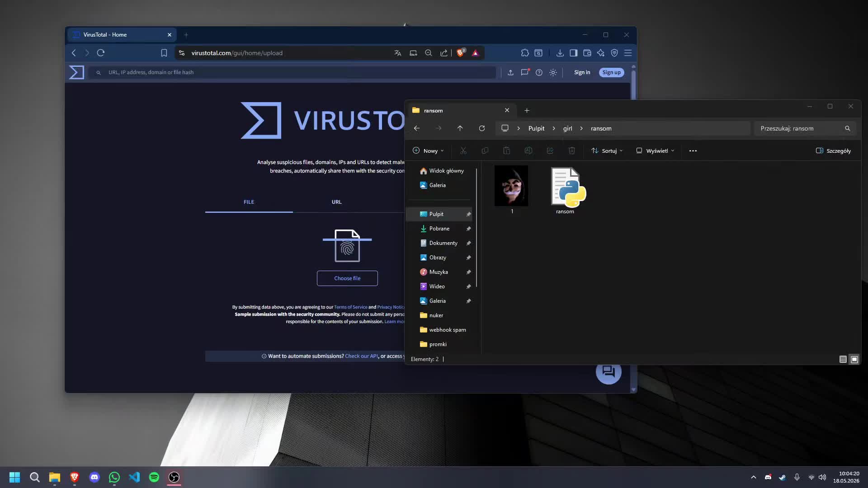This screenshot has height=488, width=868.
Task: Open a new browser tab
Action: pos(186,35)
